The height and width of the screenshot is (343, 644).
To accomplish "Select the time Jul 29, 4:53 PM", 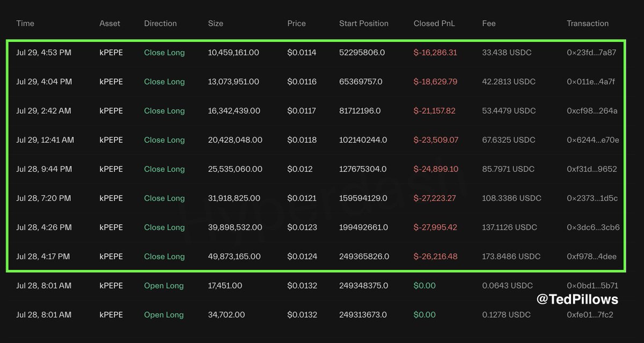I will click(44, 53).
